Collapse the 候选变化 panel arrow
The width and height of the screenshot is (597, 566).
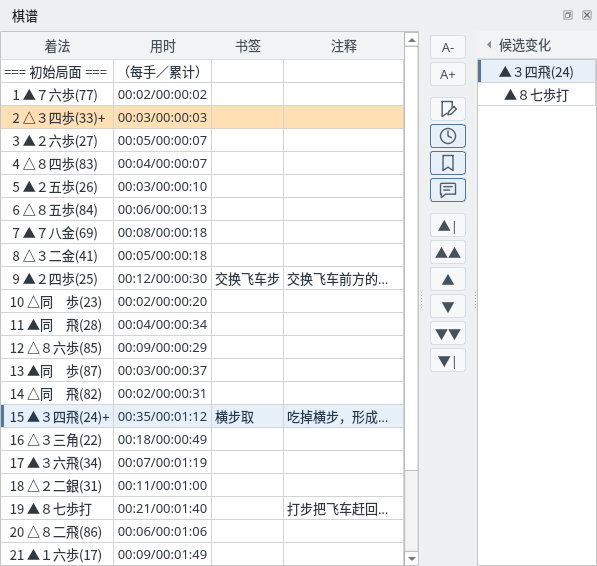coord(489,45)
